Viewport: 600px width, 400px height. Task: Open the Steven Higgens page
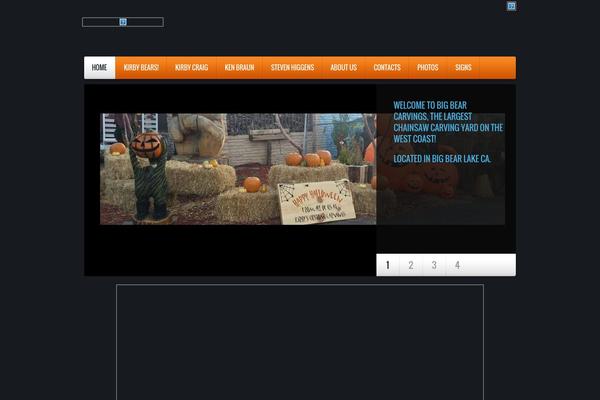(x=292, y=68)
